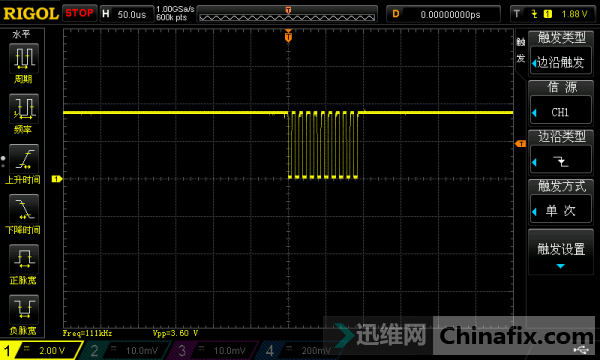The width and height of the screenshot is (600, 360).
Task: Select the channel 2 tab showing 10.0mV
Action: click(127, 350)
